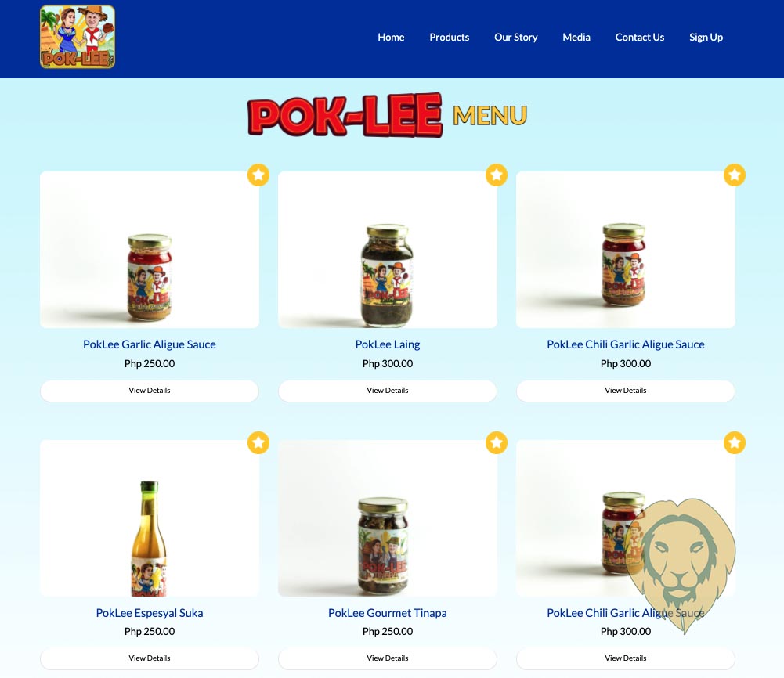Click star badge on Espesyal Suka card
Viewport: 784px width, 678px height.
pos(258,442)
